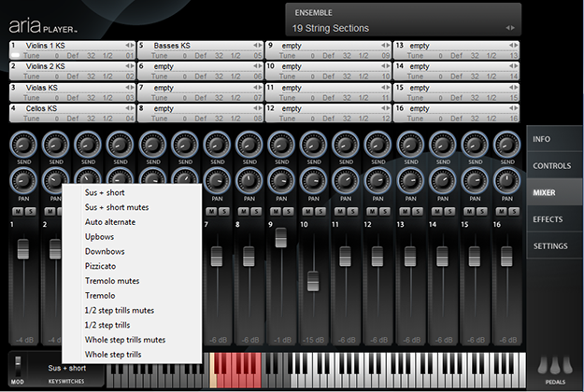
Task: Click the SEND knob for channel 9
Action: click(281, 145)
